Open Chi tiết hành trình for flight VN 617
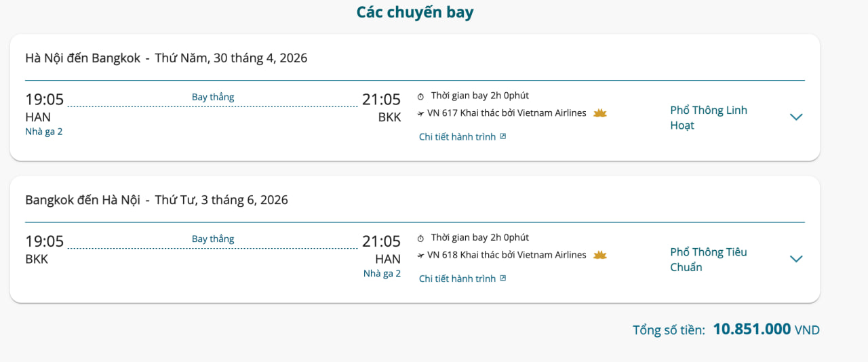The height and width of the screenshot is (362, 868). click(x=457, y=137)
